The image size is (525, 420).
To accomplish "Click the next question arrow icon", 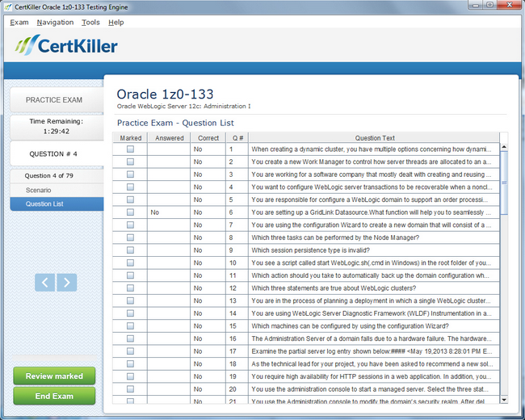I will tap(67, 282).
